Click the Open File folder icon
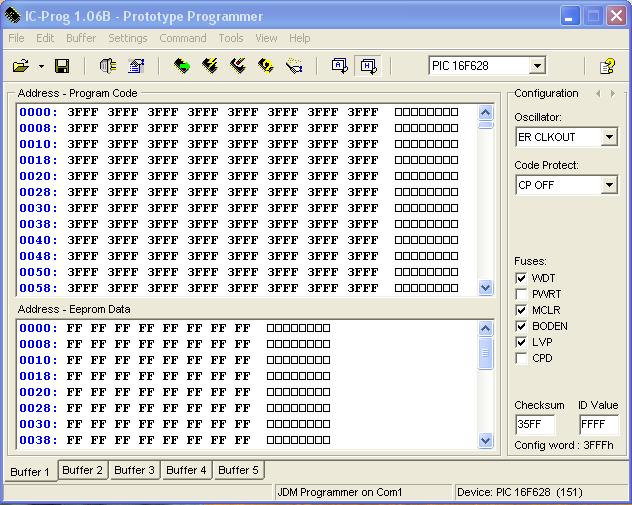Screen dimensions: 632x505 [x=20, y=66]
